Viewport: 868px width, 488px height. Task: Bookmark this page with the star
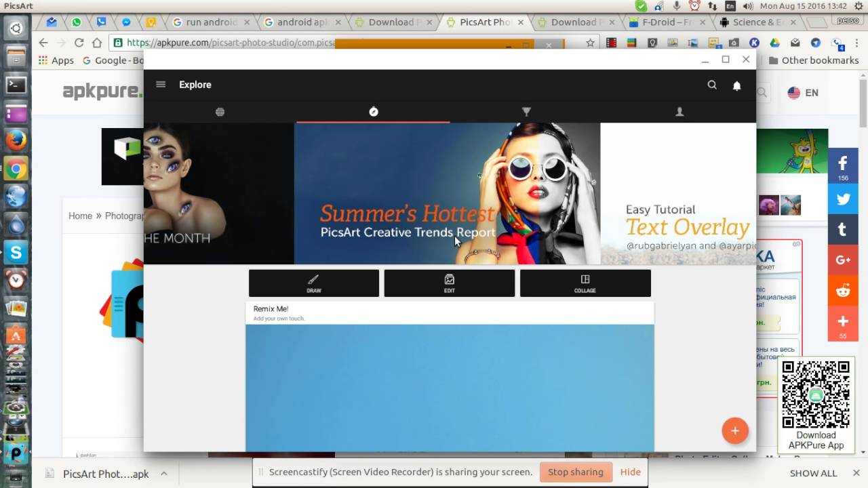pyautogui.click(x=590, y=43)
